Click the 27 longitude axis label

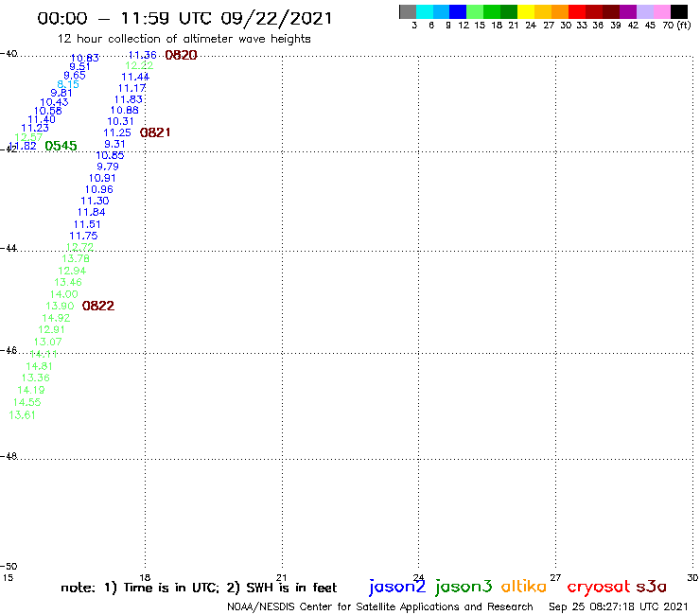pyautogui.click(x=555, y=578)
